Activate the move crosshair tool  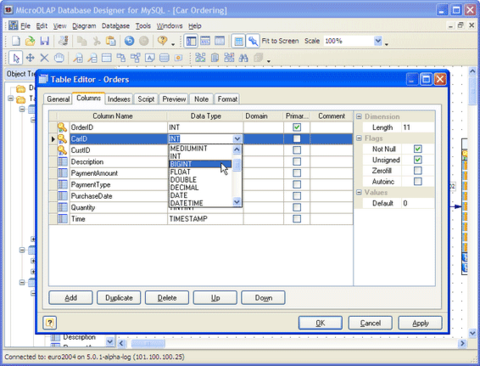click(30, 58)
